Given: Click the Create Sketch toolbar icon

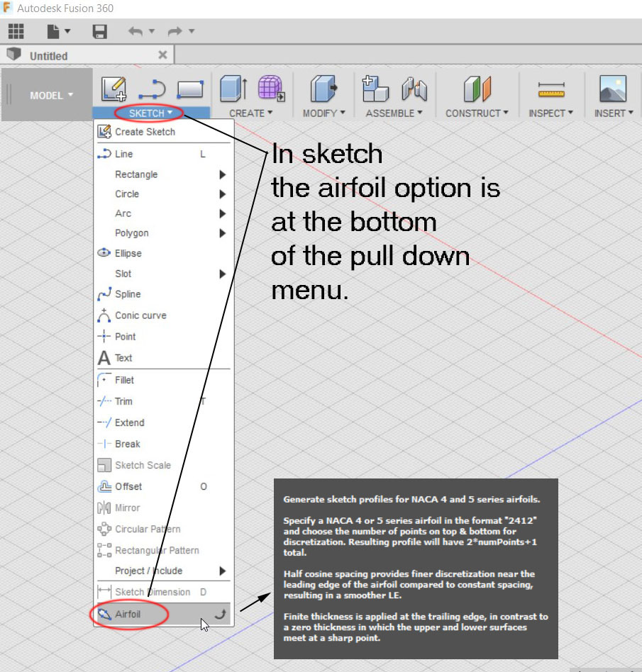Looking at the screenshot, I should pyautogui.click(x=114, y=89).
